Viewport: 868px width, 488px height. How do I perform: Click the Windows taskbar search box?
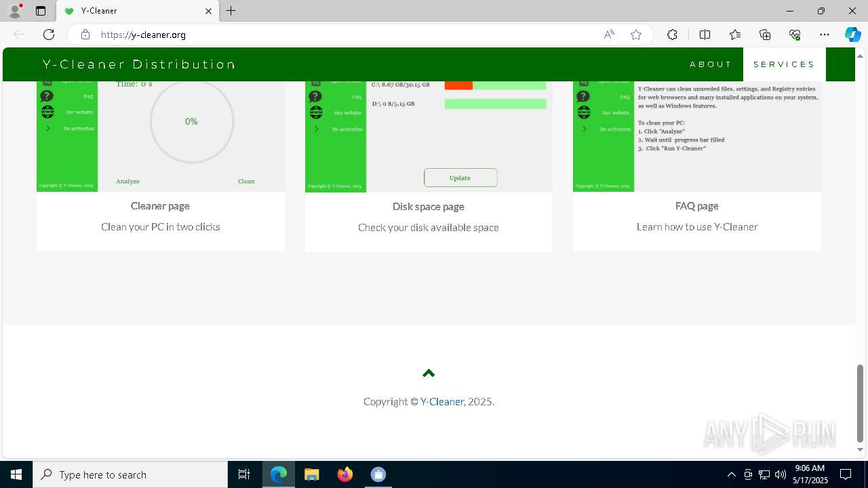(130, 474)
